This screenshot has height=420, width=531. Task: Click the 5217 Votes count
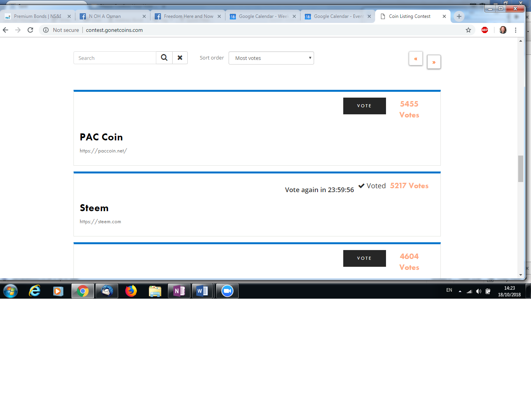coord(409,186)
